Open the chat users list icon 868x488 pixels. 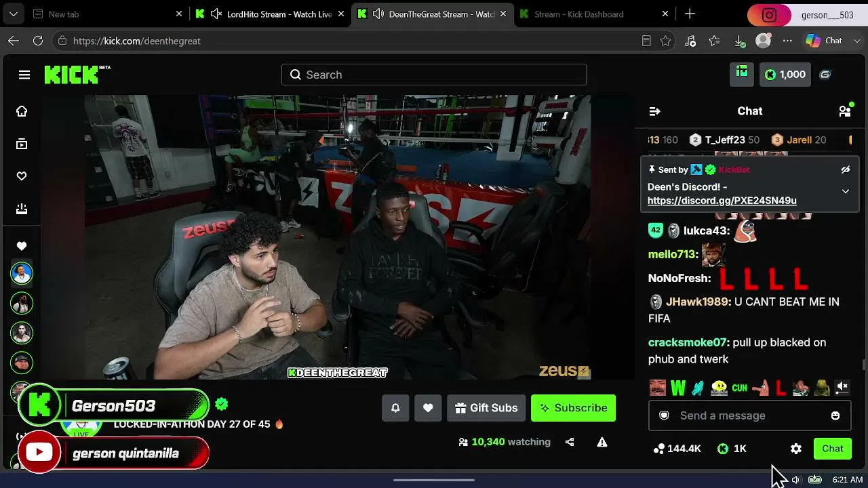point(845,111)
